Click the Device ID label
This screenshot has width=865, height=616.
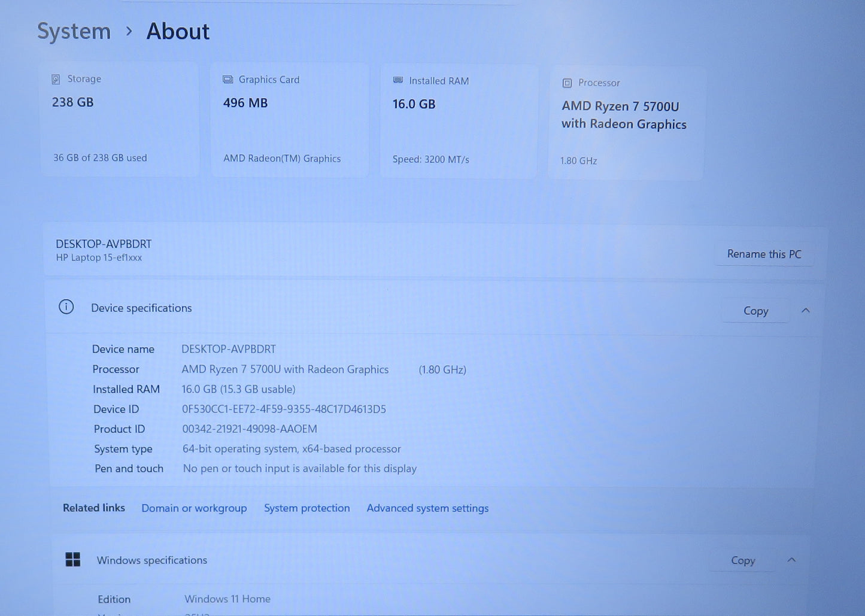(x=116, y=409)
